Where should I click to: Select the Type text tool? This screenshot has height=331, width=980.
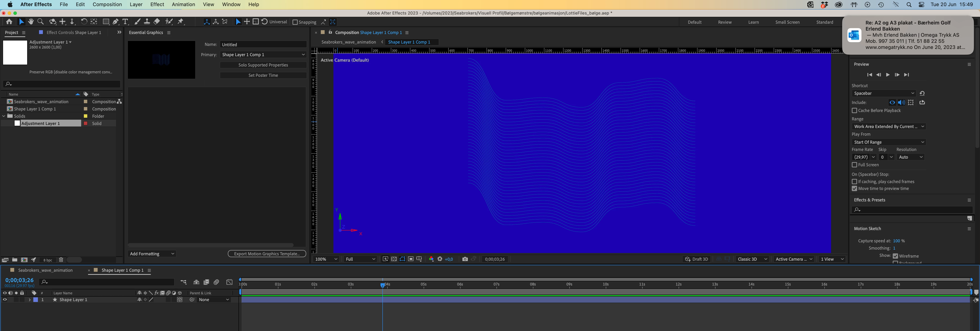point(125,22)
